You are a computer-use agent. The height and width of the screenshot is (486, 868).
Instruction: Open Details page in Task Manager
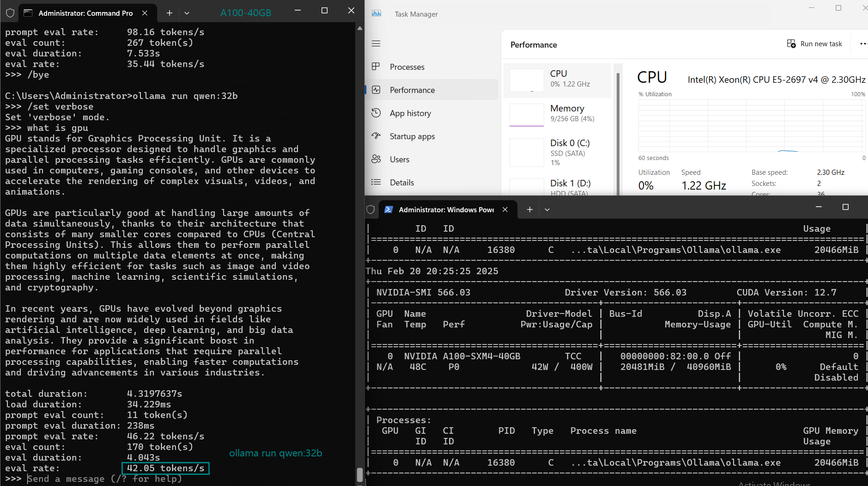pos(432,182)
